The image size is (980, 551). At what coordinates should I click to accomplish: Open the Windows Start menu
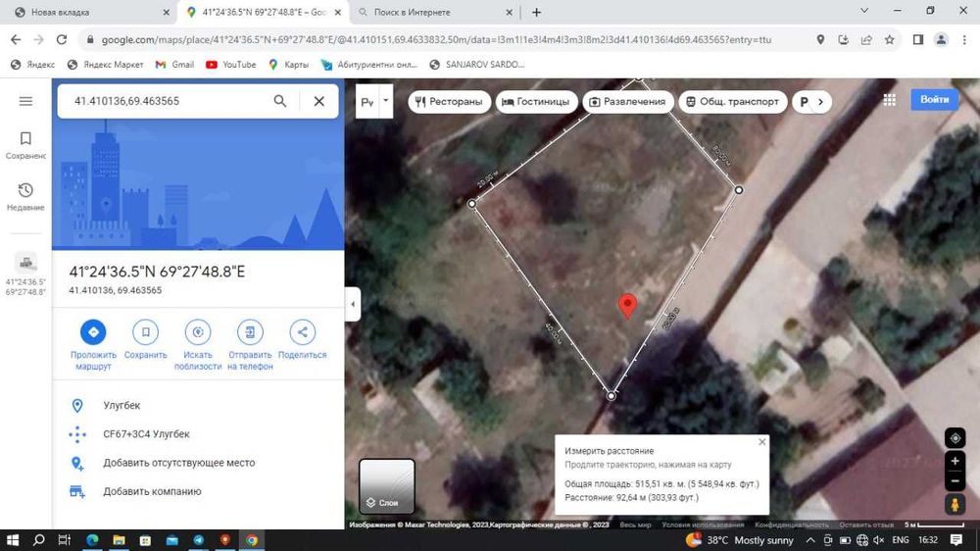tap(12, 540)
